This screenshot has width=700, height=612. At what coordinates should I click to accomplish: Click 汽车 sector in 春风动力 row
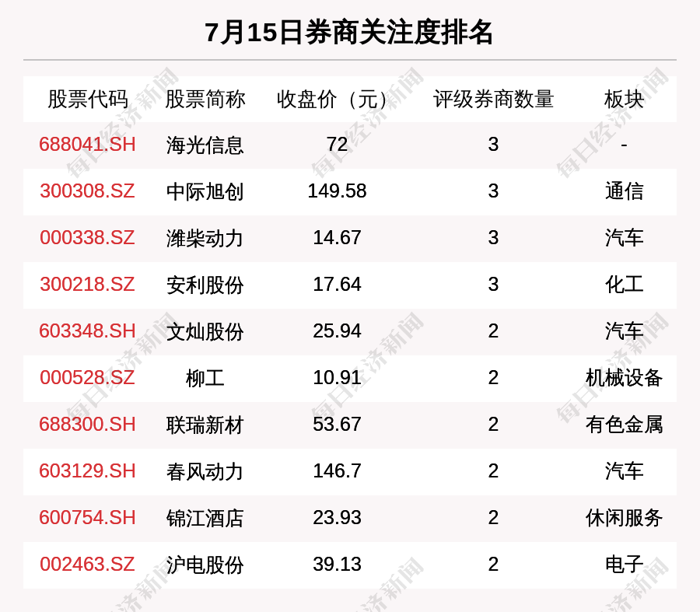coord(624,471)
